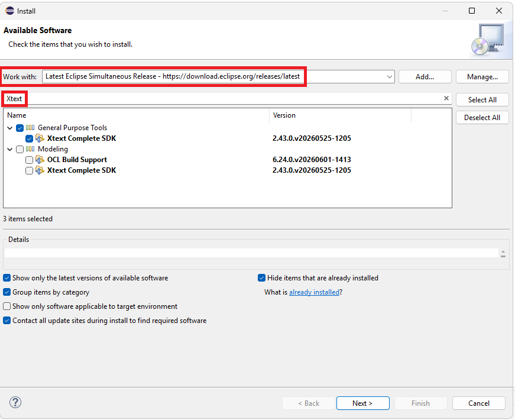The height and width of the screenshot is (420, 515).
Task: Uncheck the General Purpose Tools category checkbox
Action: pyautogui.click(x=20, y=128)
